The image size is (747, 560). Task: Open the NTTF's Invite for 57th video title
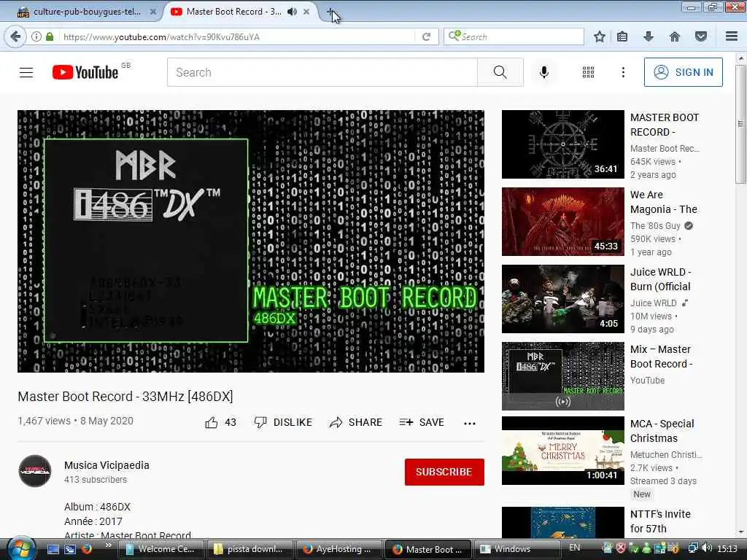(x=660, y=521)
